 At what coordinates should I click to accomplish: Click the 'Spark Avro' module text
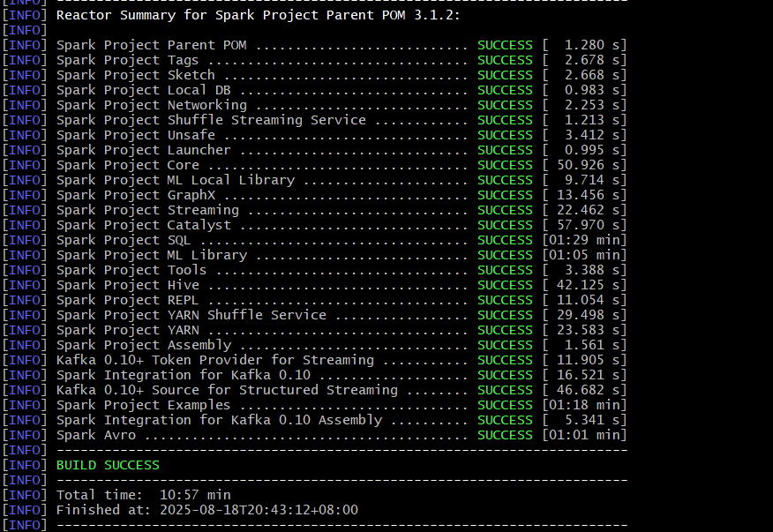[95, 435]
